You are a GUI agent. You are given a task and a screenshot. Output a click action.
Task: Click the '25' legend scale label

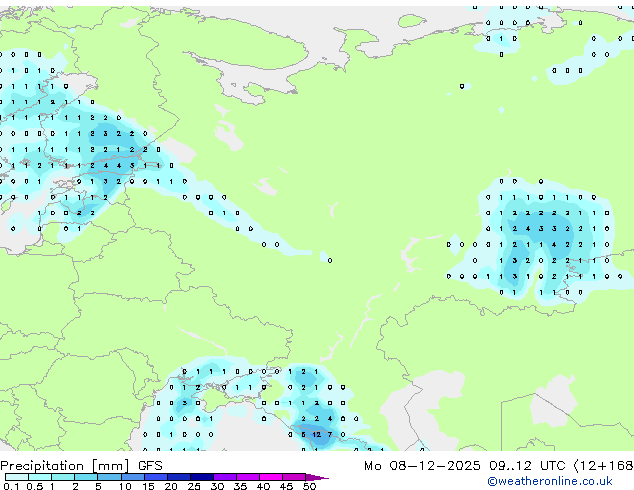click(194, 486)
